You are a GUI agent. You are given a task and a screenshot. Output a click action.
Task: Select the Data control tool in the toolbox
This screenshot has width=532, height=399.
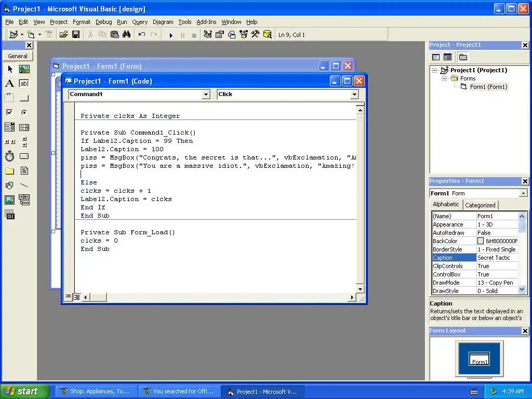24,200
